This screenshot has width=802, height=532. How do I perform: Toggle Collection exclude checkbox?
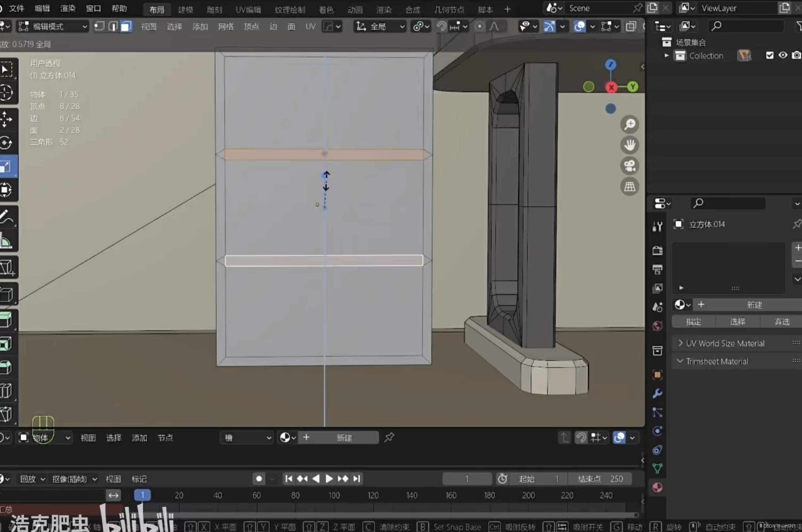769,56
